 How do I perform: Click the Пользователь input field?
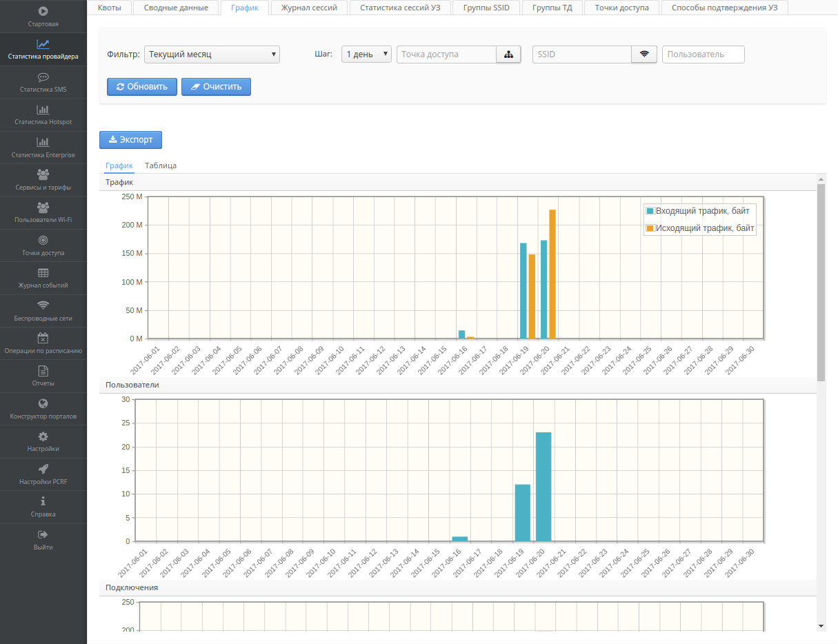(x=703, y=54)
